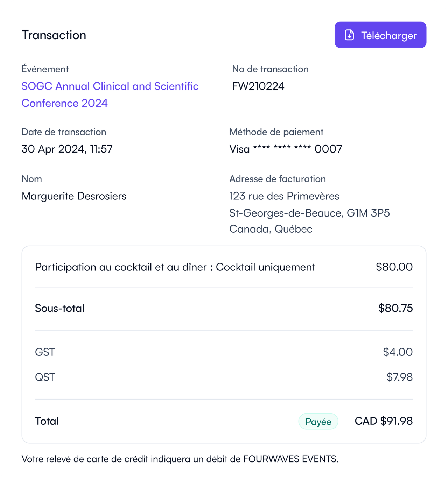Click the Cocktail uniquement line item
Viewport: 448px width, 487px height.
175,267
